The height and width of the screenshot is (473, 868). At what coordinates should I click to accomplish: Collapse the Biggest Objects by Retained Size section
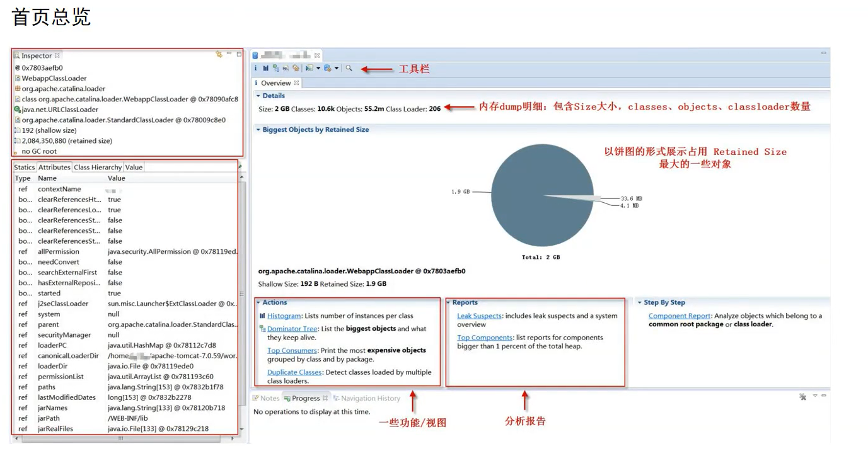(x=258, y=128)
